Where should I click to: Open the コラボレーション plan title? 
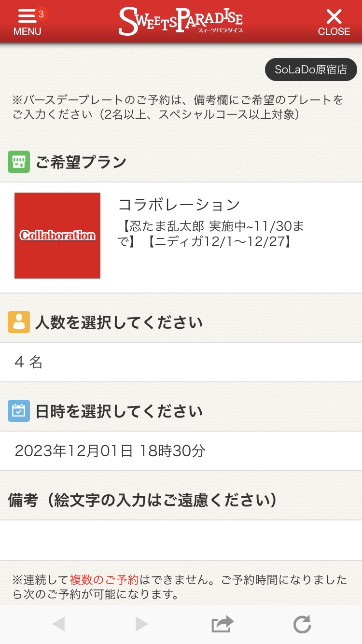(x=179, y=205)
